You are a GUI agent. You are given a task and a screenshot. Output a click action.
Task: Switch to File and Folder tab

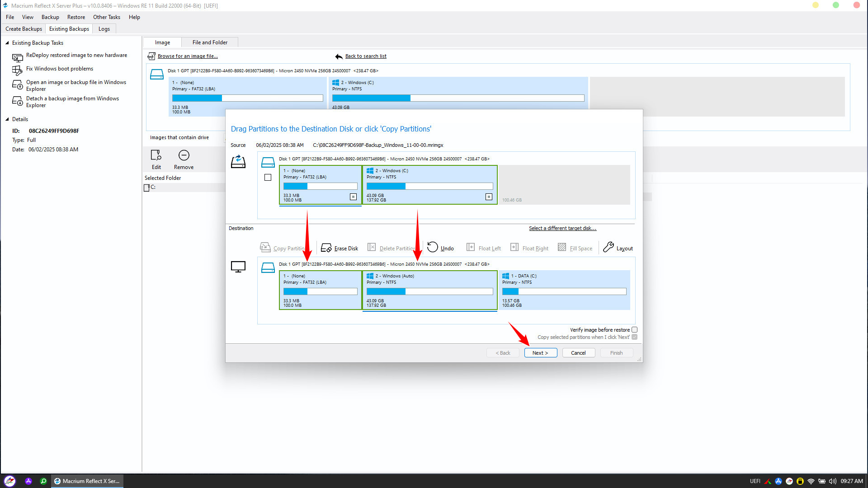tap(210, 42)
